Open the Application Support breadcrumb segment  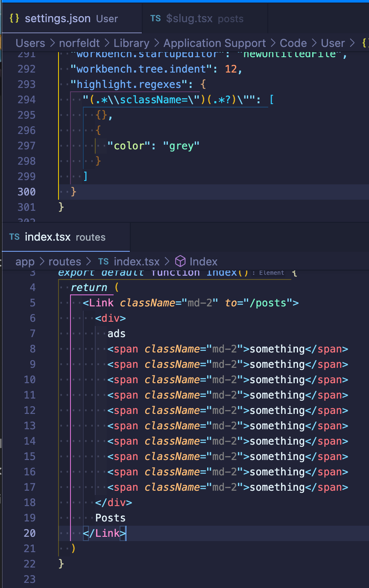point(215,43)
